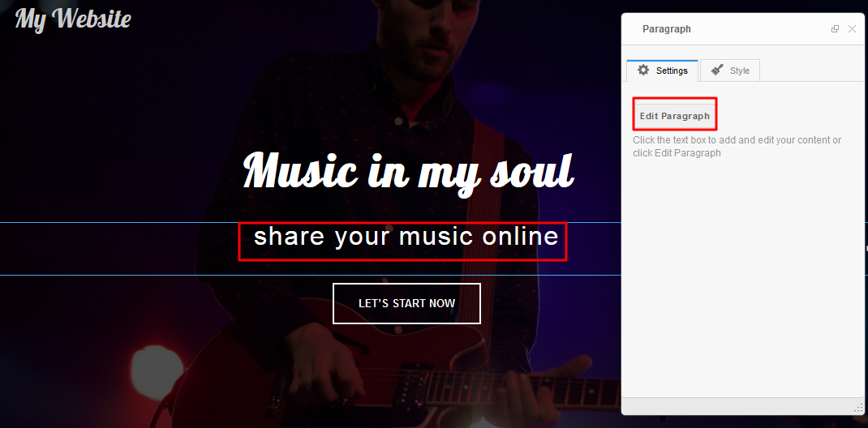Click the LET'S START NOW button

(x=407, y=304)
